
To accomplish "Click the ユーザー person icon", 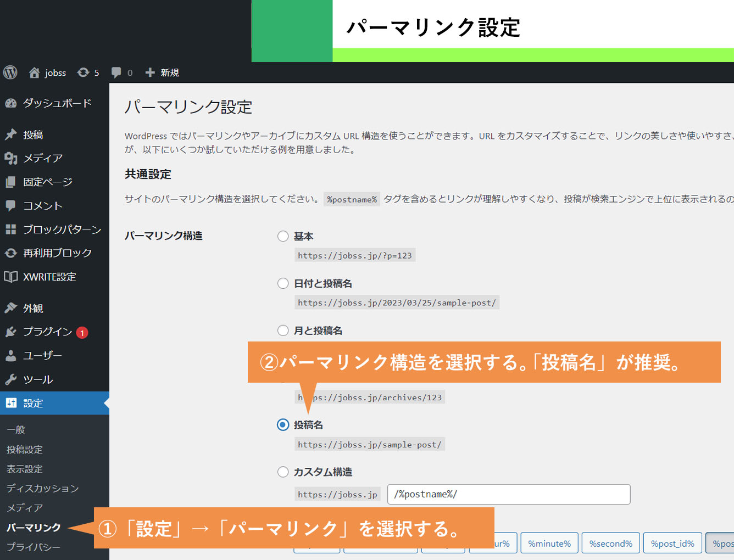I will point(10,356).
